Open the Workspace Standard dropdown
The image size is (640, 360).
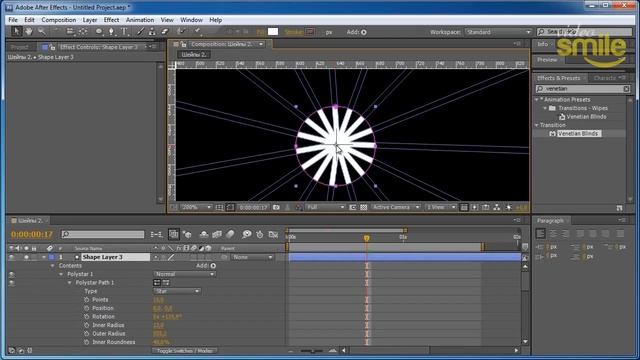tap(498, 32)
